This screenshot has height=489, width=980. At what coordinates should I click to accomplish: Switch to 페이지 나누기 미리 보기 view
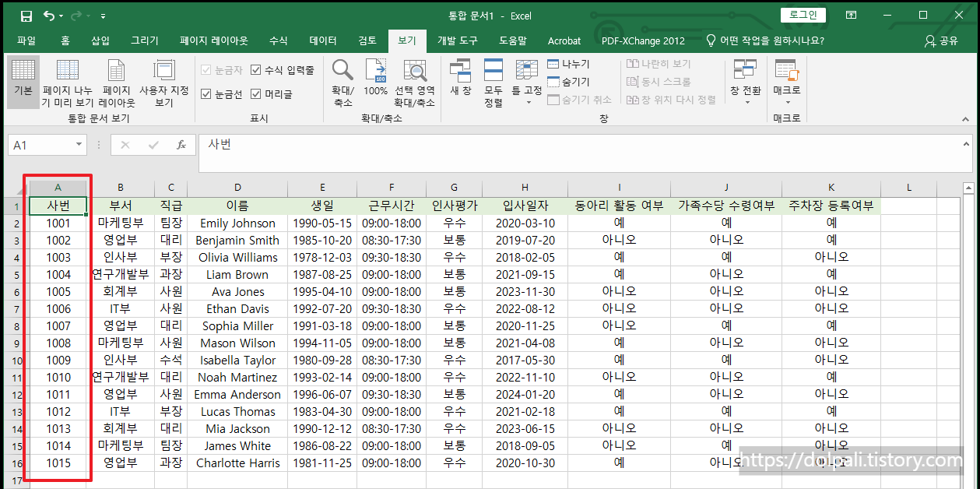click(68, 82)
